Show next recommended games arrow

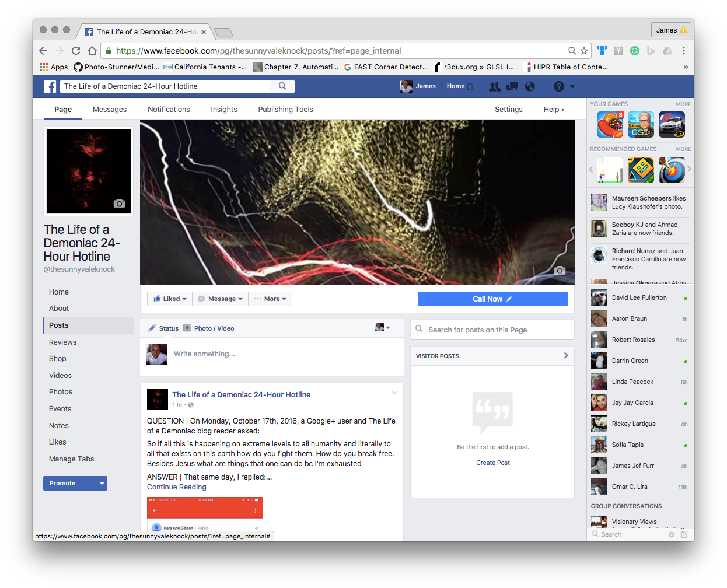coord(689,169)
